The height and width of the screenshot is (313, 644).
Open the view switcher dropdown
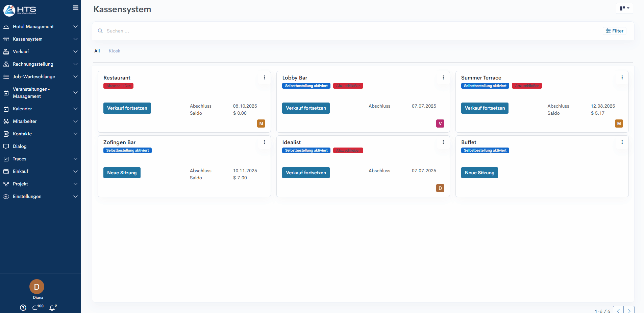pyautogui.click(x=624, y=8)
